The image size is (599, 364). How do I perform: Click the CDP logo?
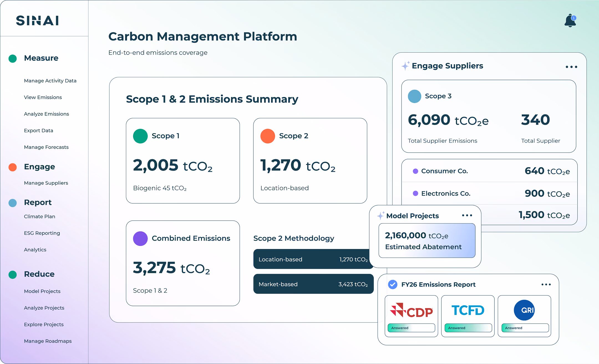(411, 310)
